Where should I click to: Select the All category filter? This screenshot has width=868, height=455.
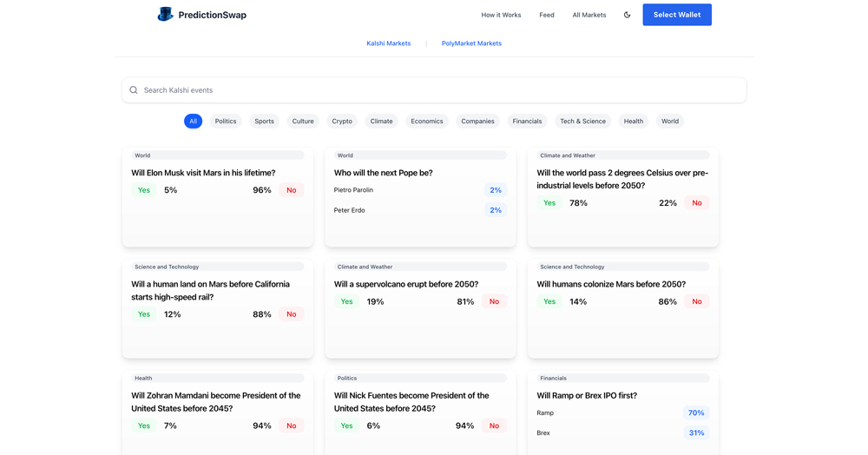[194, 122]
